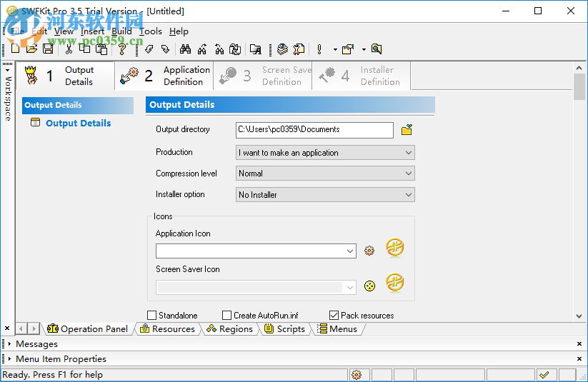Viewport: 588px width, 382px height.
Task: Switch to the Scripts tab
Action: pos(284,329)
